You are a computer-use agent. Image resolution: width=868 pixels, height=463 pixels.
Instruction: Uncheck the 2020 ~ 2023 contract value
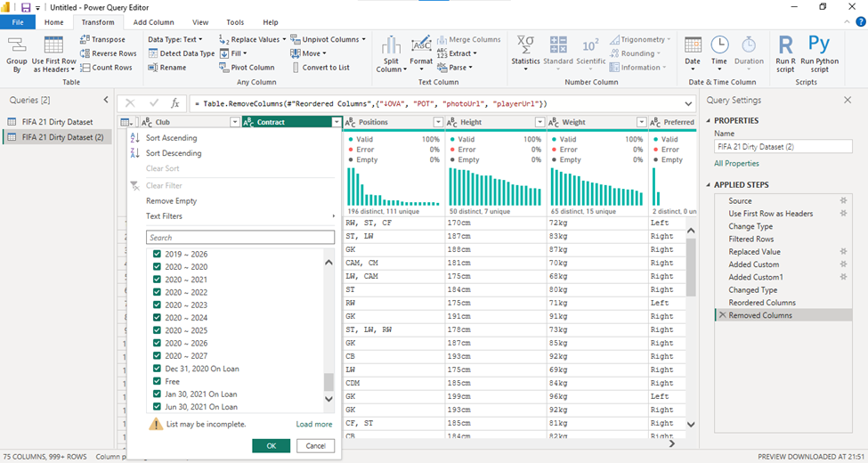(157, 305)
